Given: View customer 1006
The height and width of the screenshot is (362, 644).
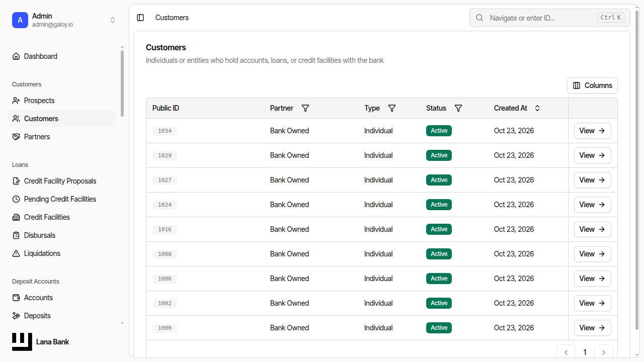Looking at the screenshot, I should tap(592, 279).
